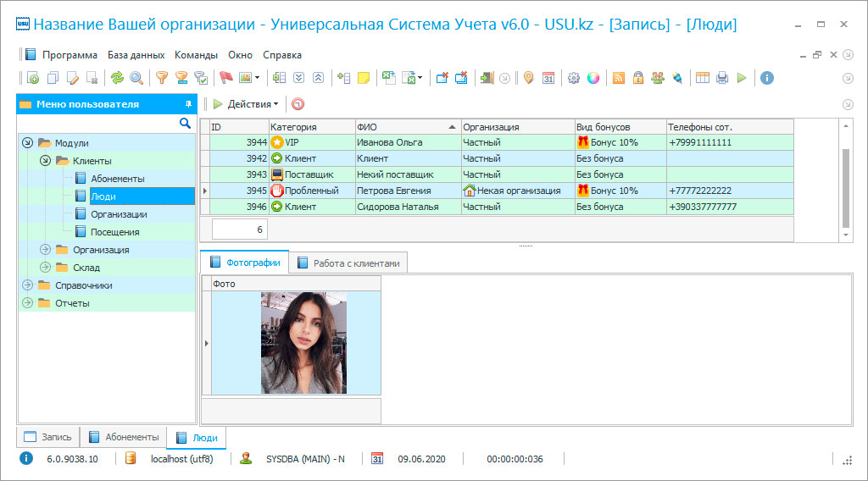868x481 pixels.
Task: Open the calendar icon in the toolbar
Action: pos(548,78)
